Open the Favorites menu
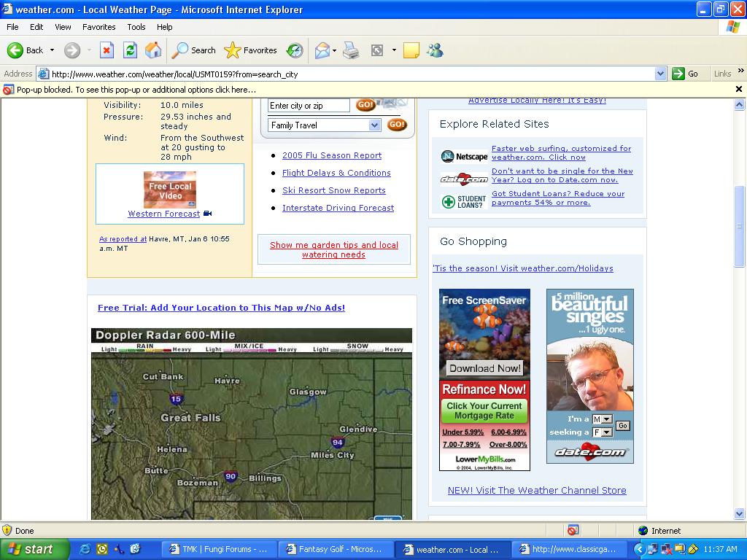747x560 pixels. 98,27
